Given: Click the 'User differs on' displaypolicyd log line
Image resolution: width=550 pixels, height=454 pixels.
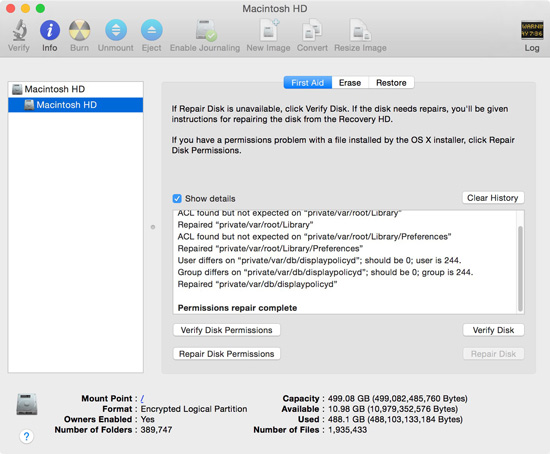Looking at the screenshot, I should (x=319, y=260).
